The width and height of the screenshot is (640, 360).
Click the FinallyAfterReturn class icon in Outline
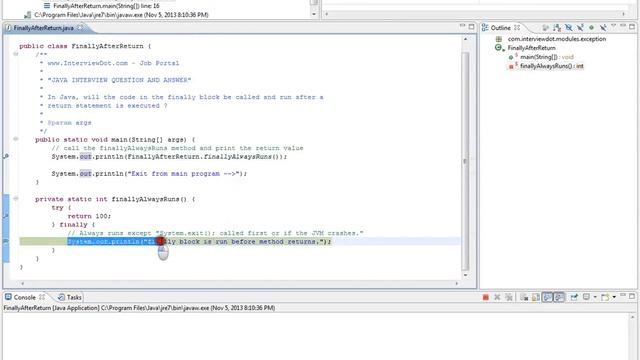coord(499,48)
